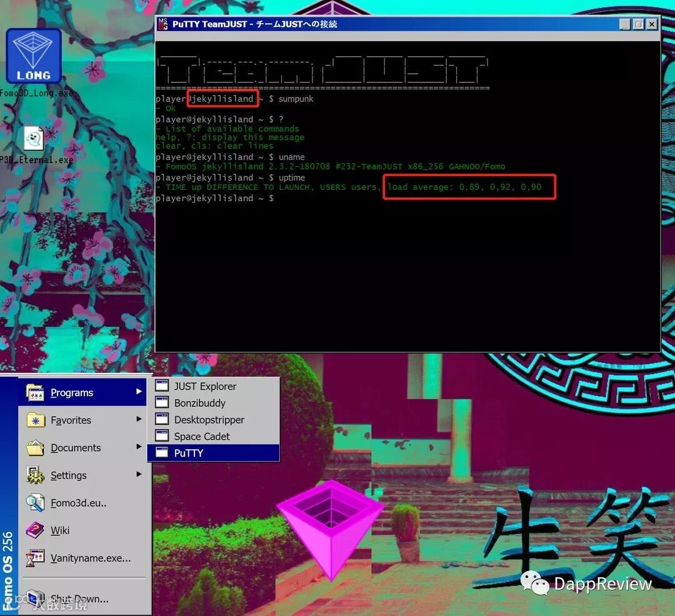Select PuTTY in Programs submenu
This screenshot has width=675, height=616.
214,453
